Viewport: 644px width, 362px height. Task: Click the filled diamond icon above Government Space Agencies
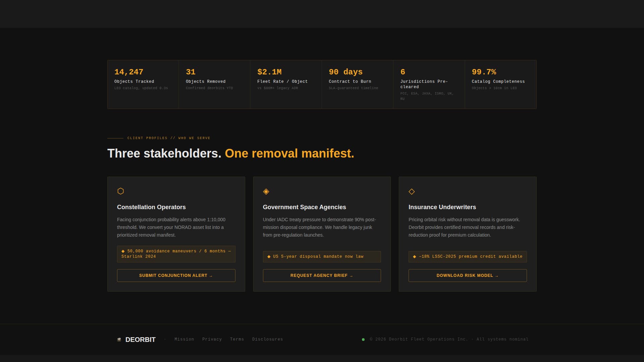click(x=266, y=191)
